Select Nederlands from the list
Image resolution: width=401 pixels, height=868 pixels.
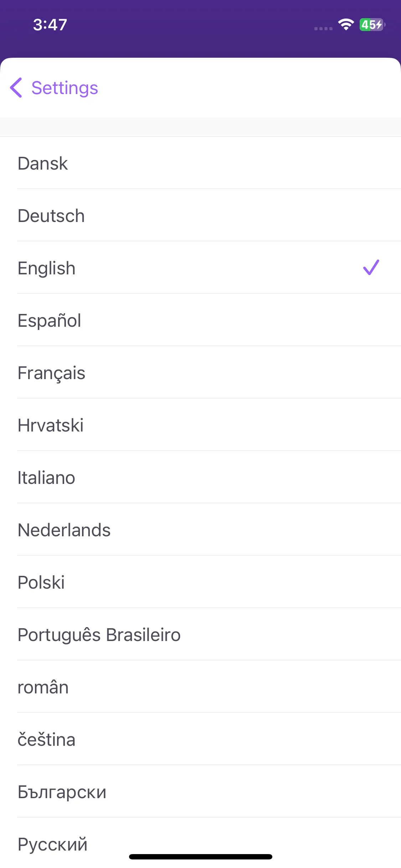[x=200, y=529]
